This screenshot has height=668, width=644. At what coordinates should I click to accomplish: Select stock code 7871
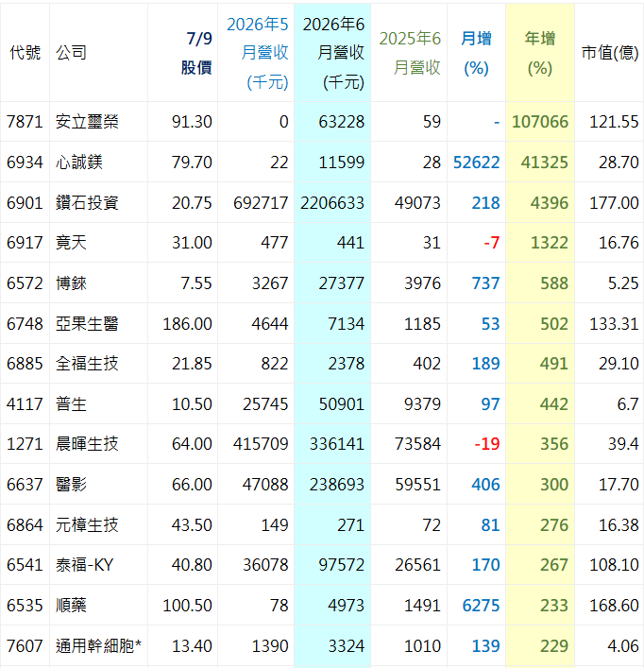coord(25,122)
